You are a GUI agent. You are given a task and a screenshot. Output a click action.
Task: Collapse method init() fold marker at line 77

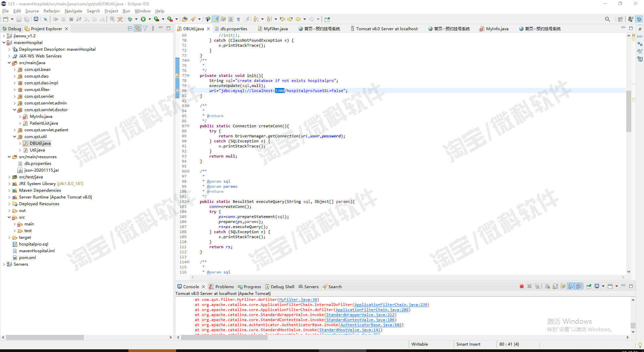[188, 76]
